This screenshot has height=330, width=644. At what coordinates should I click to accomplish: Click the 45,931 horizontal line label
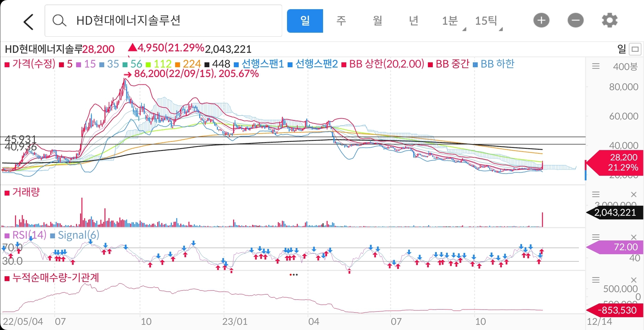20,139
